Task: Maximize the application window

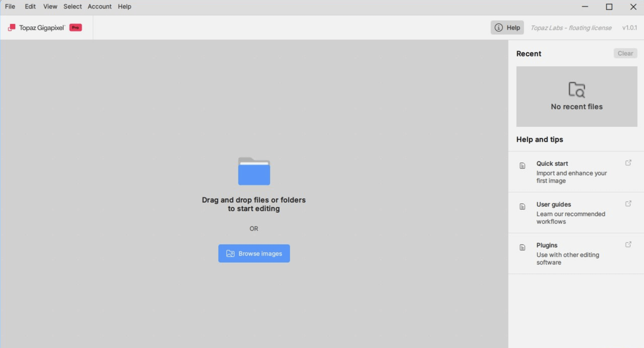Action: tap(609, 7)
